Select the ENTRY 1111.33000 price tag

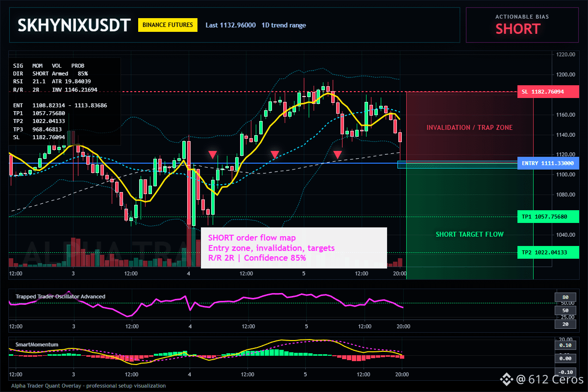pyautogui.click(x=548, y=163)
